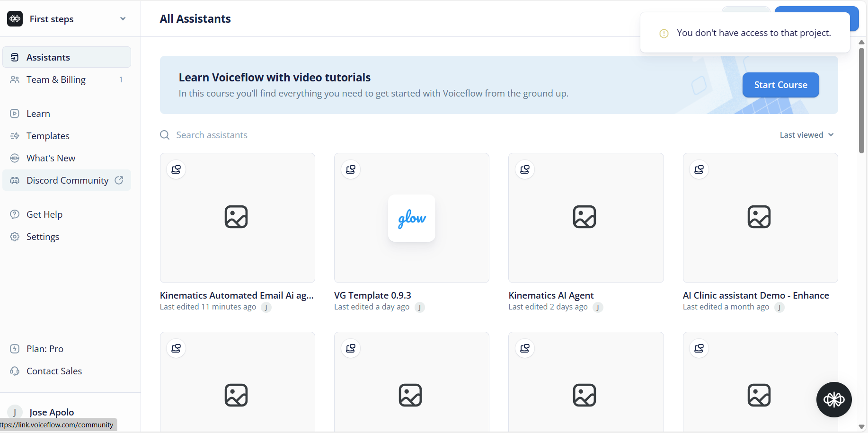Click the J avatar beside 'Last edited 11 minutes ago'

point(266,308)
